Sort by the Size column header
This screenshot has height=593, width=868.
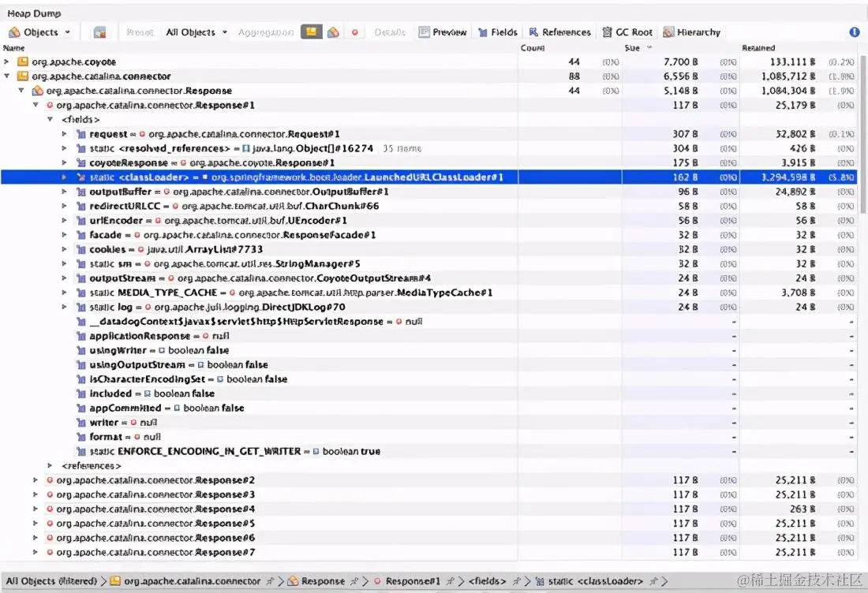632,48
